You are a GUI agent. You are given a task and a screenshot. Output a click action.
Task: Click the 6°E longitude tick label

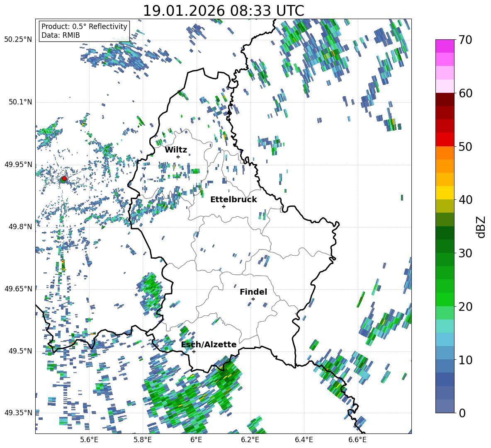coord(196,440)
